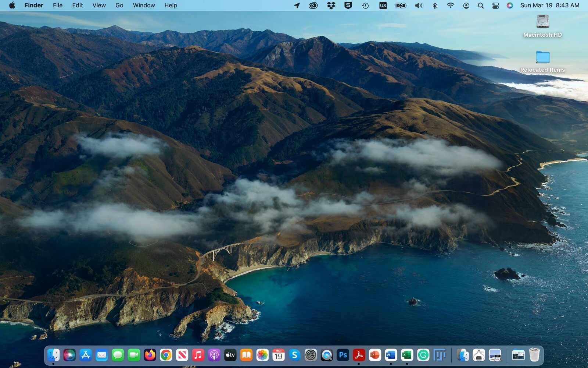Viewport: 588px width, 368px height.
Task: Expand the US input source menu
Action: tap(383, 6)
